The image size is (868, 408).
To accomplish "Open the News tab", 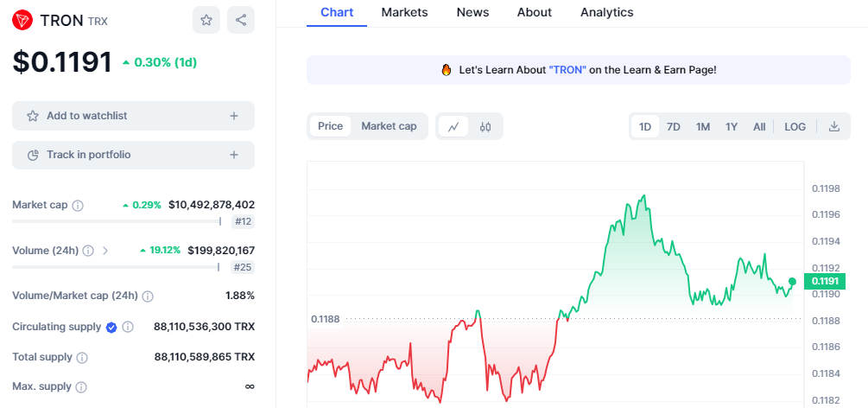I will tap(472, 12).
